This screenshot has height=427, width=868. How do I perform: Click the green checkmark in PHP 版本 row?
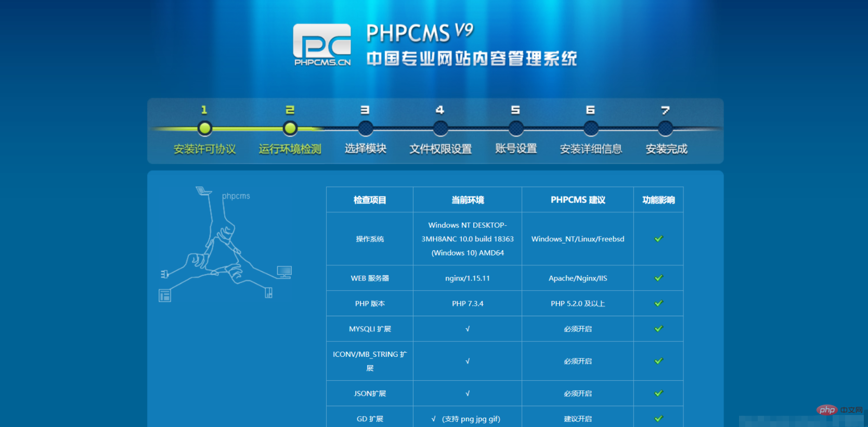(658, 303)
